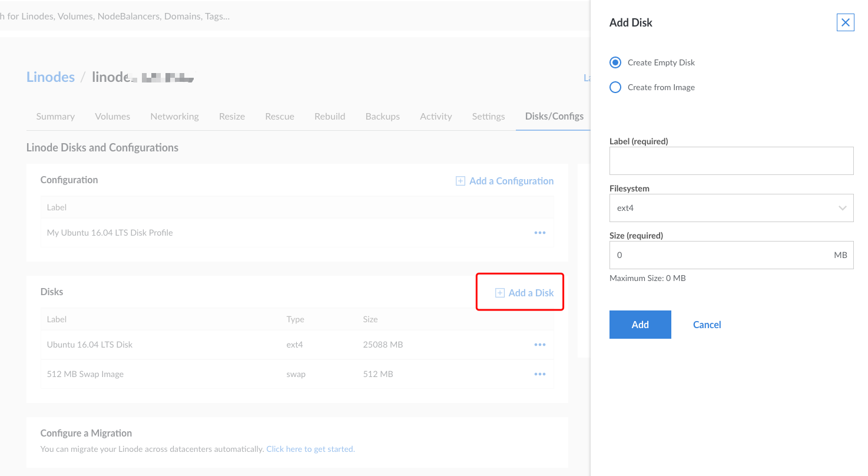Open the Filesystem dropdown chevron
The image size is (868, 476).
click(842, 208)
